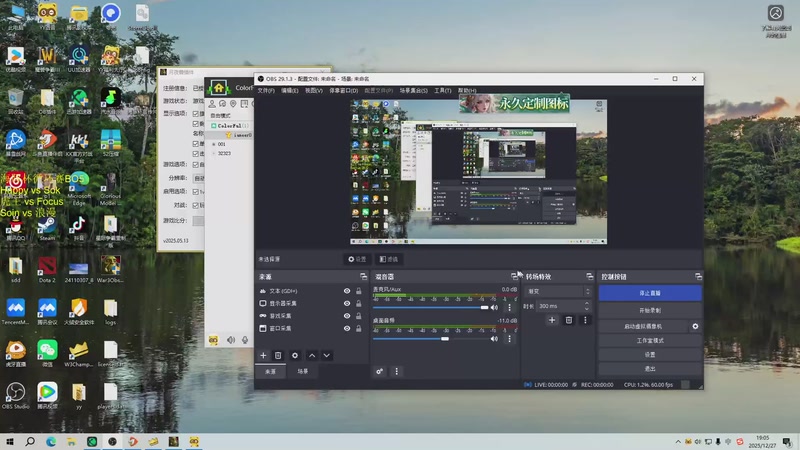Add a scene transition with plus icon
800x450 pixels.
click(552, 320)
